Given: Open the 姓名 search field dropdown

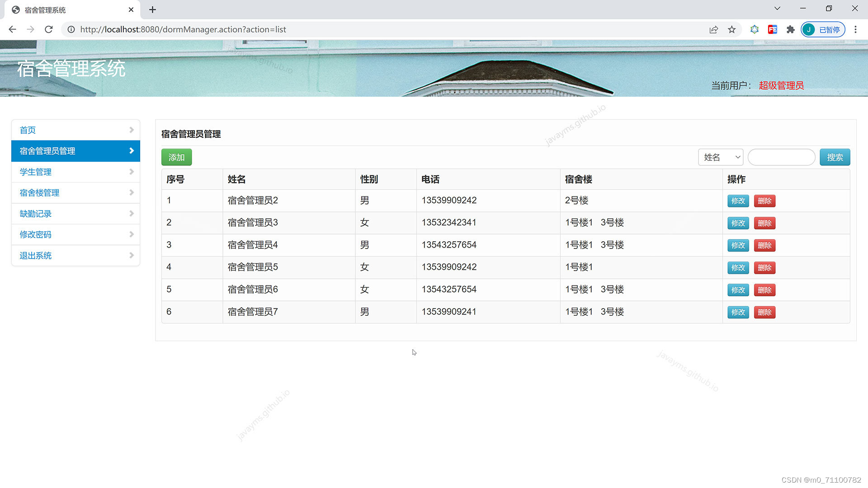Looking at the screenshot, I should [721, 157].
